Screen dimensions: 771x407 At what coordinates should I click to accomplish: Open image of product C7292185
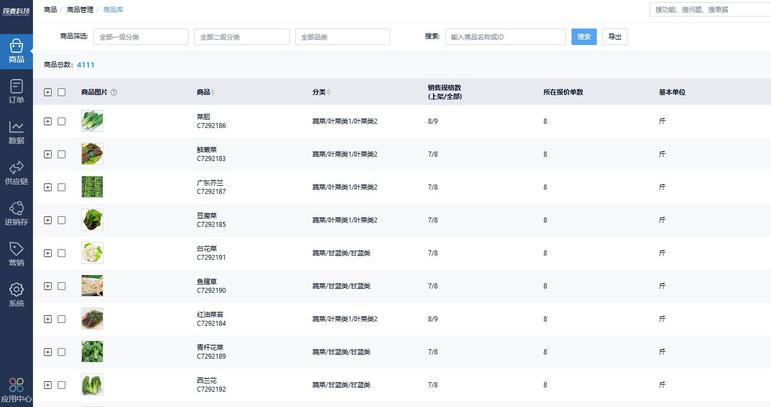point(92,220)
